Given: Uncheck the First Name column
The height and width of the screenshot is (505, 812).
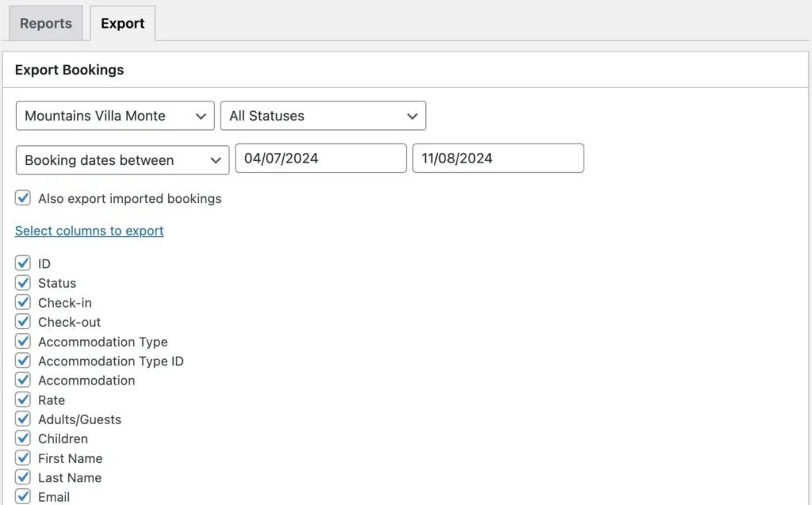Looking at the screenshot, I should pyautogui.click(x=22, y=457).
